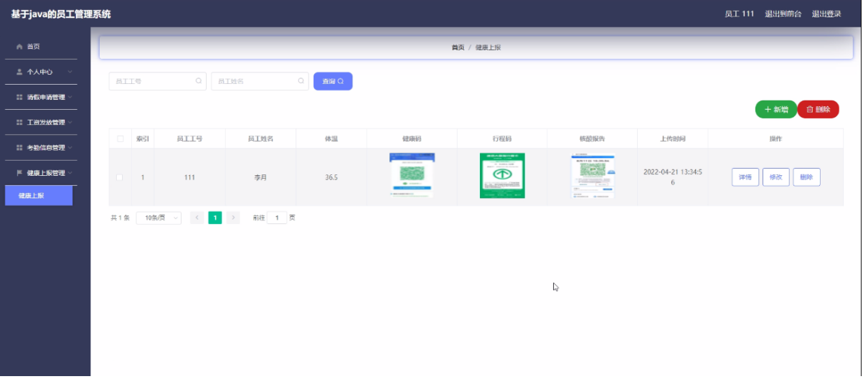Viewport: 868px width, 379px height.
Task: Click the 员工姓名 column header
Action: click(x=260, y=139)
